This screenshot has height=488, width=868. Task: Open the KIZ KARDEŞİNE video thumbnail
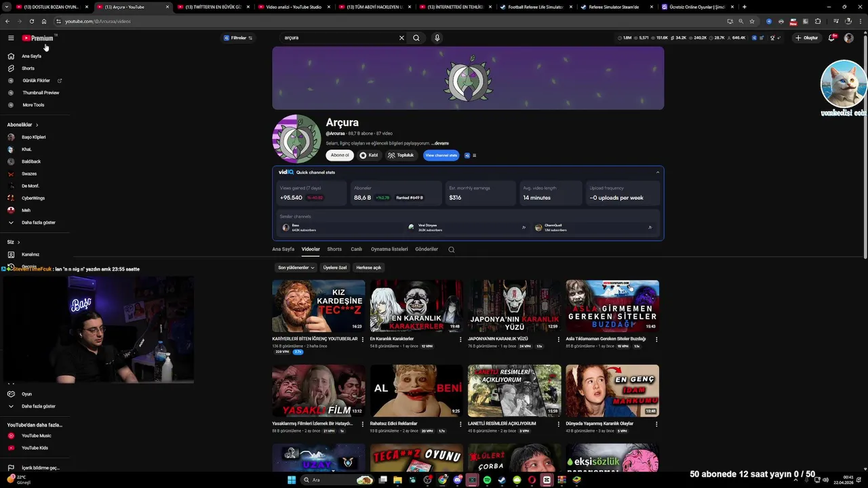319,306
